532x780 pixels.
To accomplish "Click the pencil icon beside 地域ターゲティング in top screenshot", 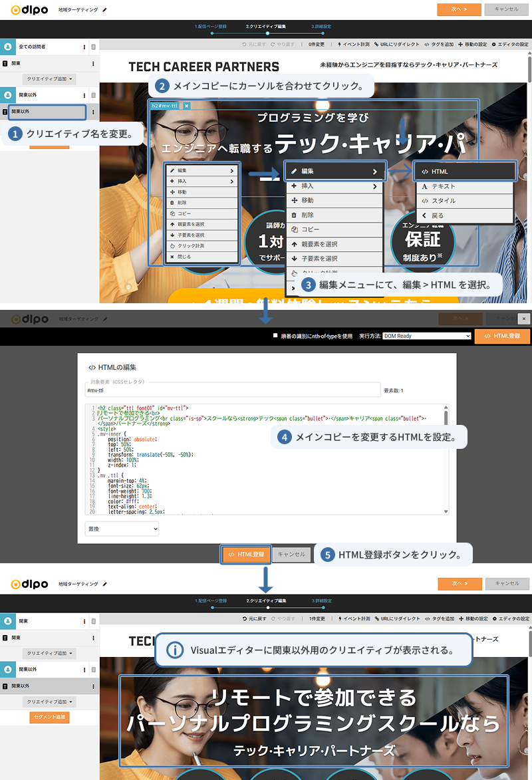I will [104, 10].
